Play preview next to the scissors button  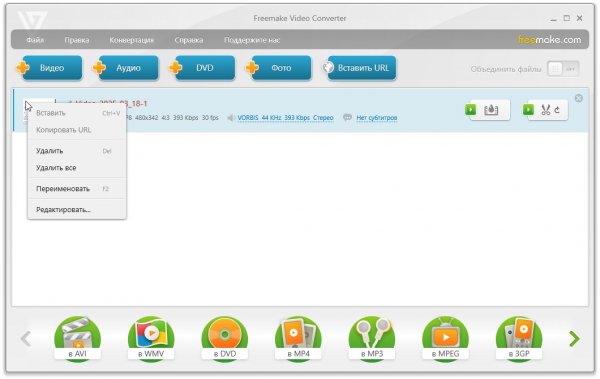tap(528, 109)
